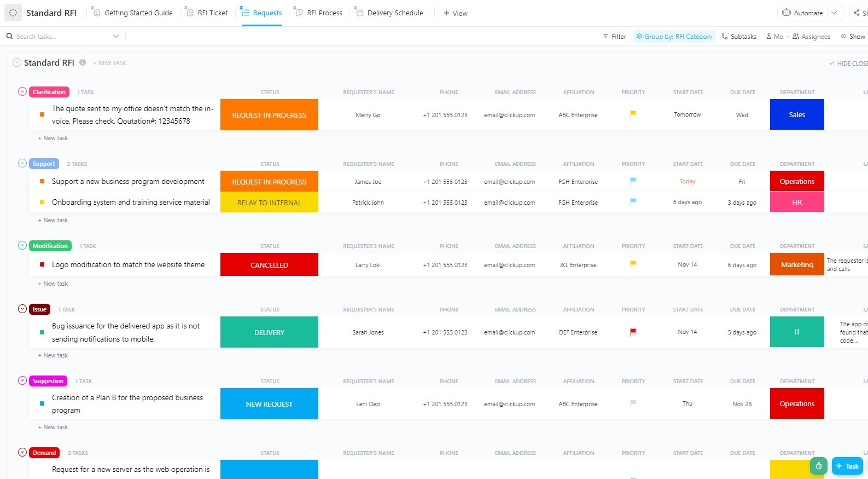
Task: Open the Delivery Schedule tab
Action: point(389,13)
